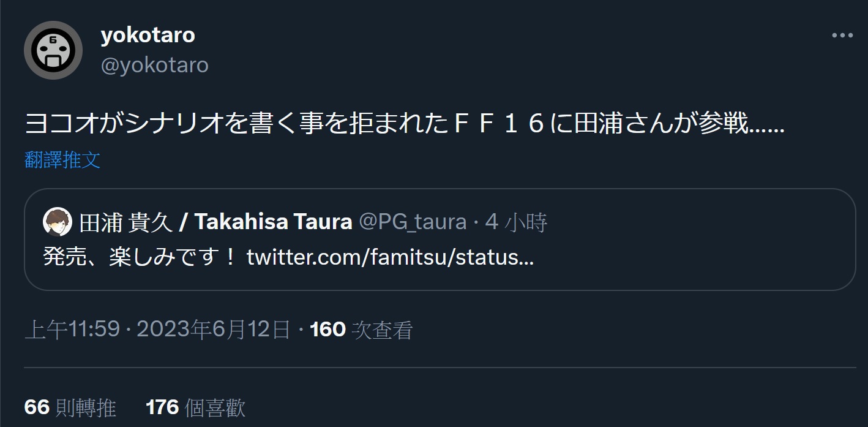Click the Takahisa Taura English name
The image size is (868, 427).
(x=273, y=222)
